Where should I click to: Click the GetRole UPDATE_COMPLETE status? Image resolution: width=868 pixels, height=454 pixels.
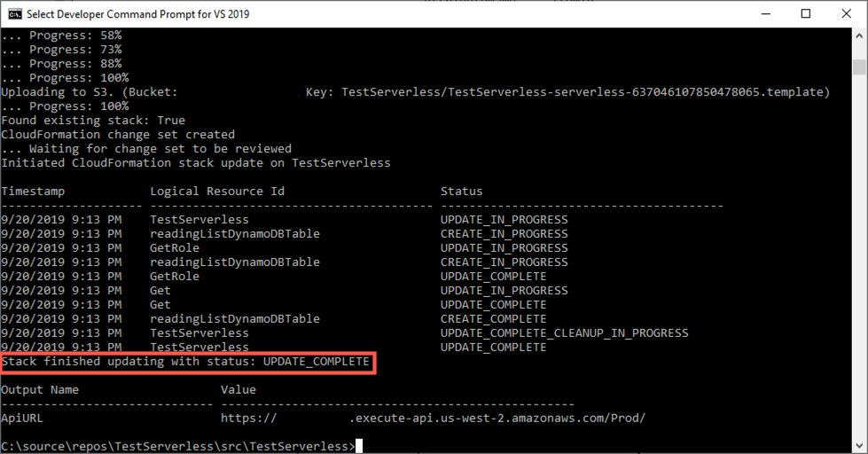(494, 277)
